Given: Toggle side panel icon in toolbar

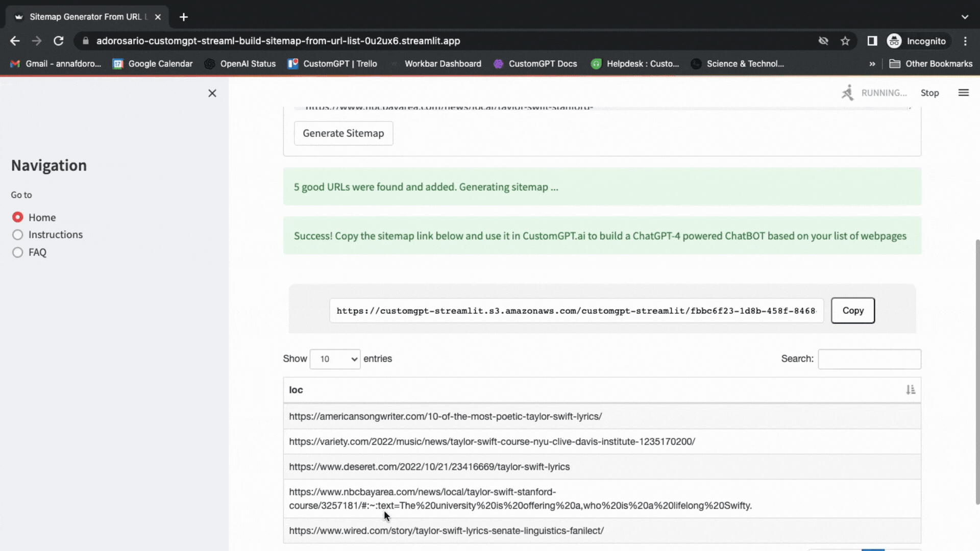Looking at the screenshot, I should tap(872, 41).
